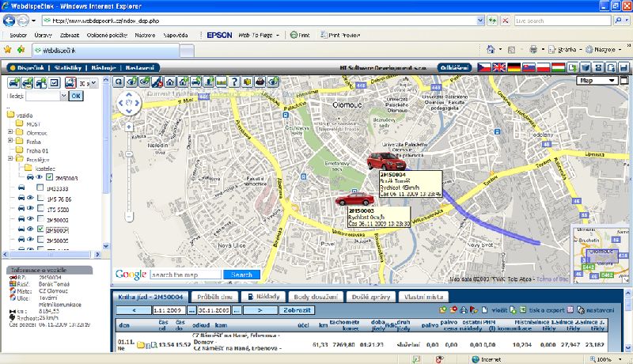Switch language with the Hungarian flag
This screenshot has width=633, height=364.
(559, 67)
